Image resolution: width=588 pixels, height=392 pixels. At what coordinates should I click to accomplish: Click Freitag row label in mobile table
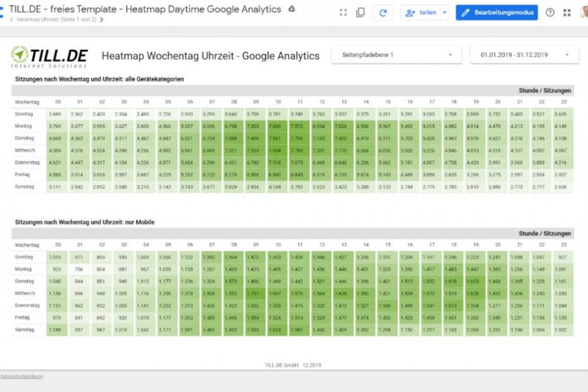(x=22, y=317)
